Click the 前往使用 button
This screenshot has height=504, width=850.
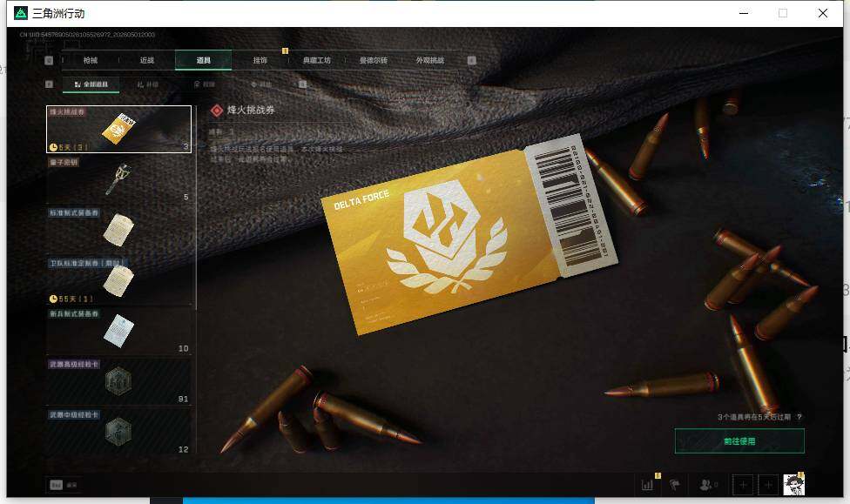coord(739,441)
